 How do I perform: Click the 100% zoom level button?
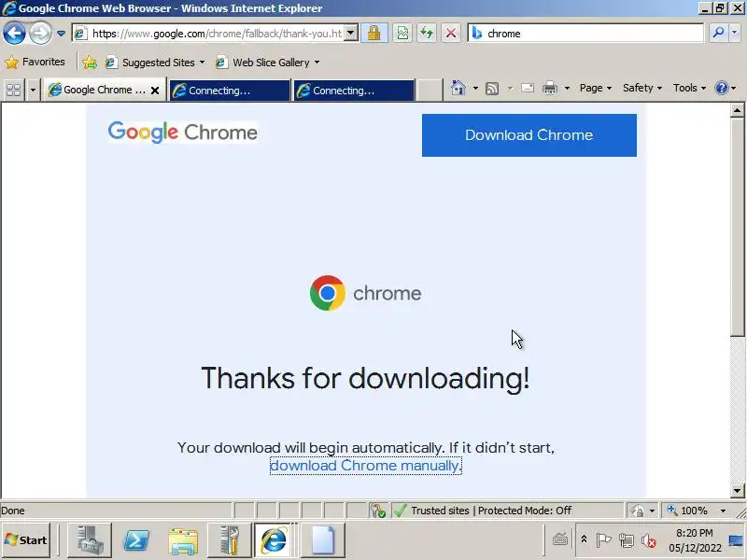pos(687,511)
